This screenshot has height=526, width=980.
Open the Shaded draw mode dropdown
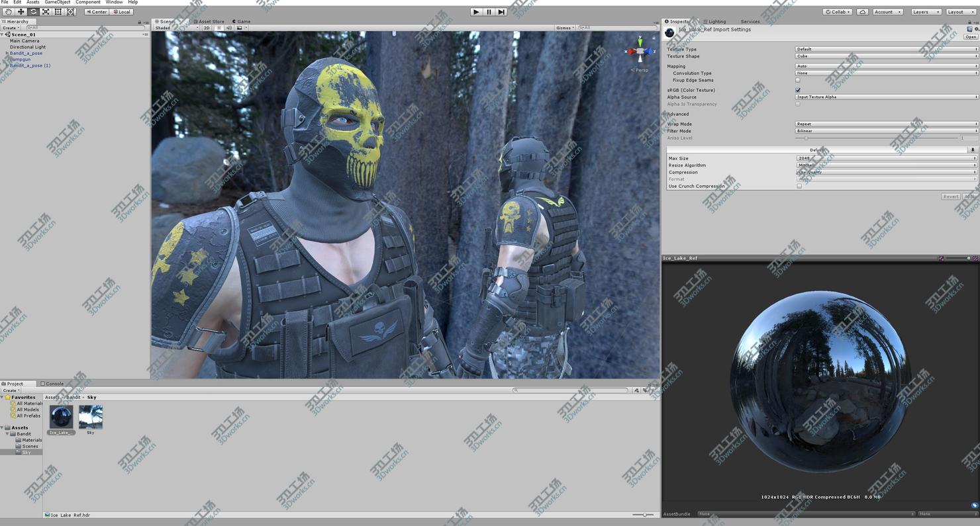[x=176, y=28]
